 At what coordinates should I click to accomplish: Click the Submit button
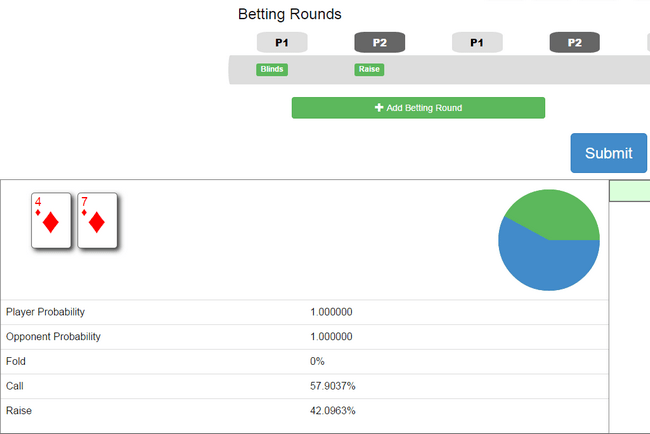[x=609, y=153]
